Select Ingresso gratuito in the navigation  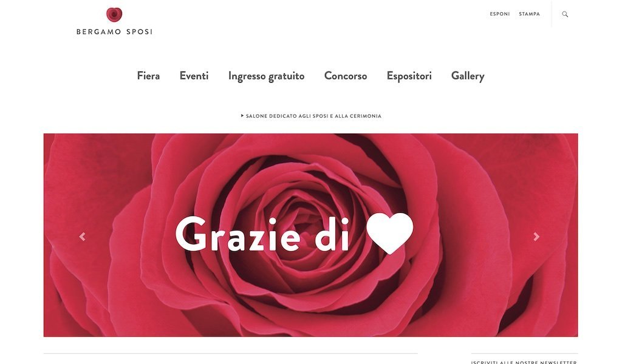[x=266, y=76]
